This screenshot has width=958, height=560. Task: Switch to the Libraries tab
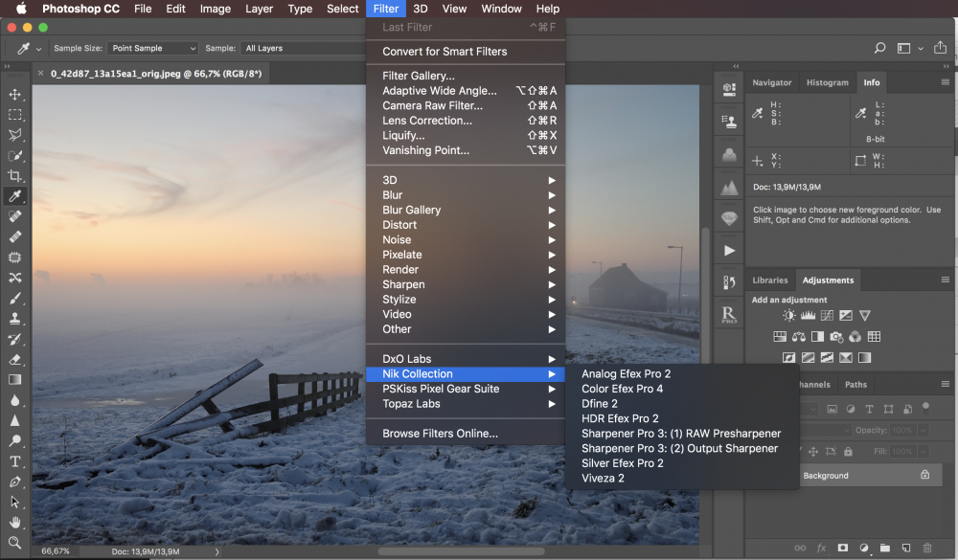[x=770, y=280]
